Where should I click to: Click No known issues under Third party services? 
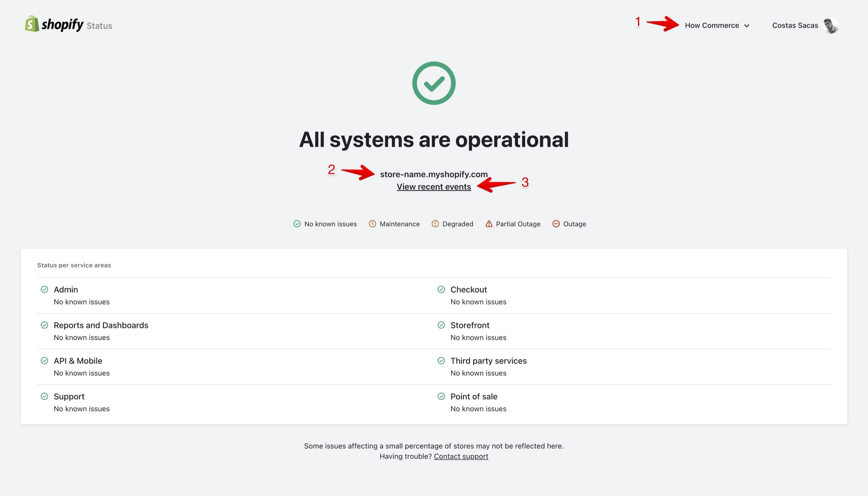[478, 373]
